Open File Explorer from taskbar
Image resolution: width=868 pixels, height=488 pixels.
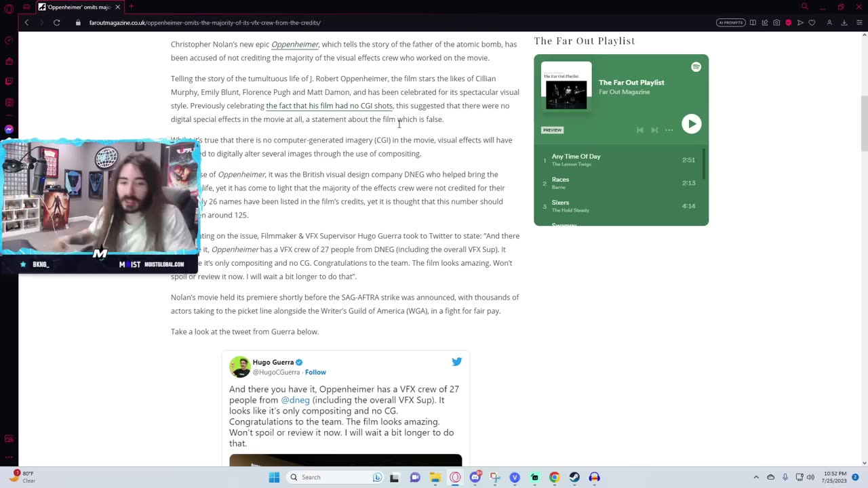pos(435,477)
